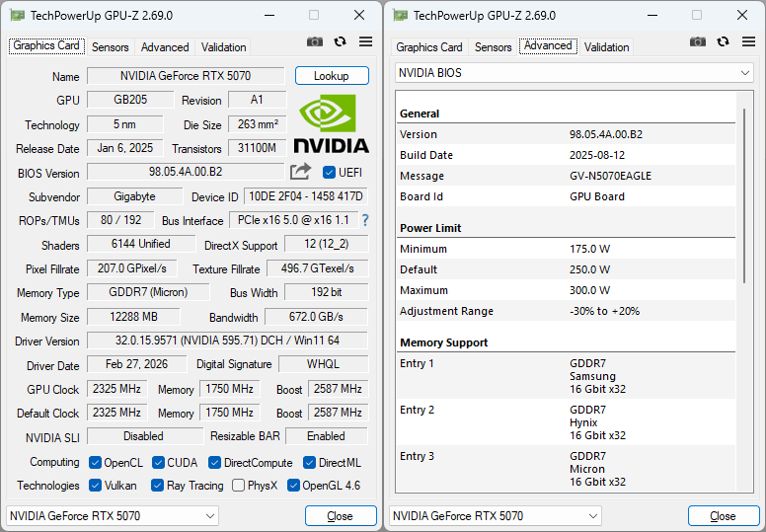Click the Digital Signature WHQL field
The image size is (766, 532).
[324, 364]
